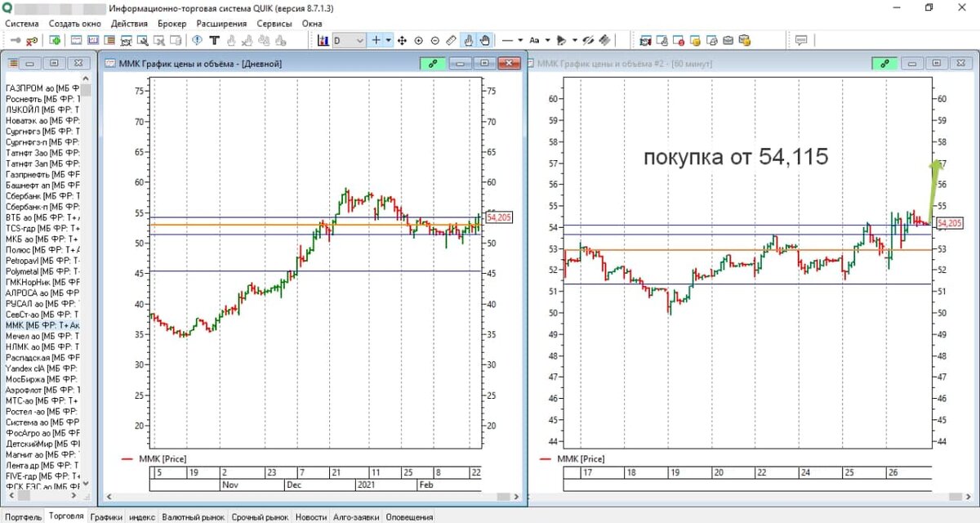Switch to the Торговля tab
980x523 pixels.
click(65, 516)
